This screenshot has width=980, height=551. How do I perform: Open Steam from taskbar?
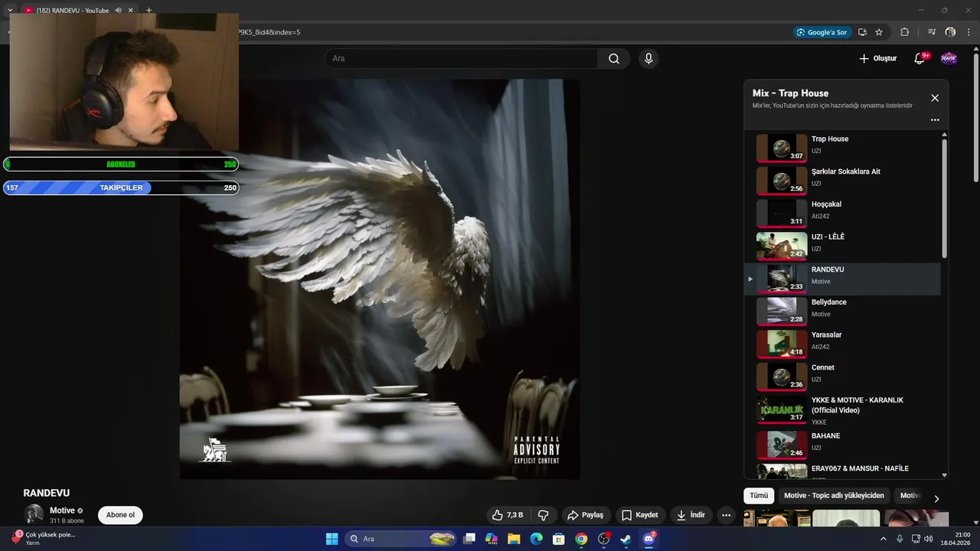(x=626, y=539)
